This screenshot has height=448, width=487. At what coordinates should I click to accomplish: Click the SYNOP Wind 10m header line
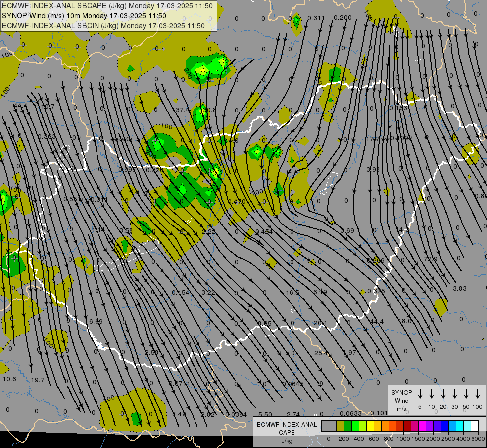pos(84,16)
